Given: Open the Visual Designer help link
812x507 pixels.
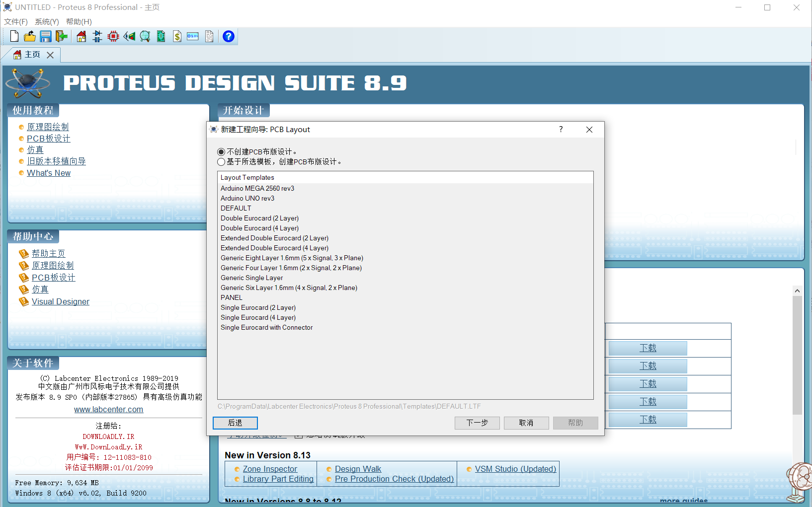Looking at the screenshot, I should (61, 301).
